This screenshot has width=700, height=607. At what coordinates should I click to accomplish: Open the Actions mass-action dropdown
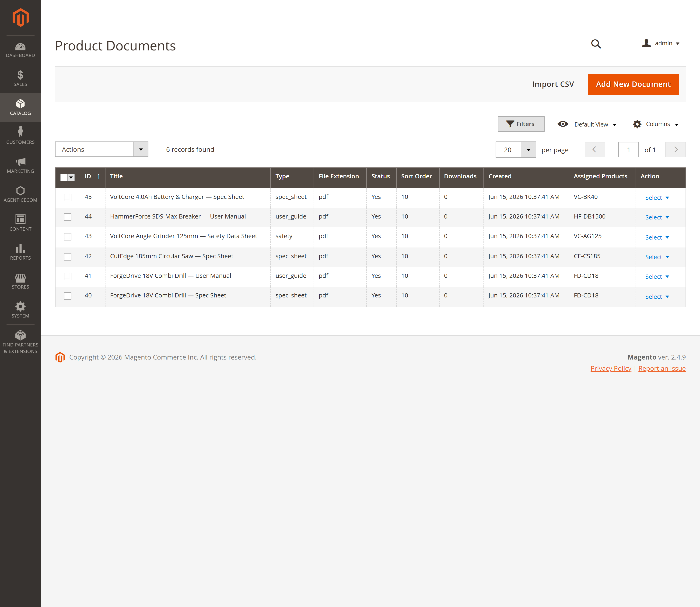tap(101, 149)
